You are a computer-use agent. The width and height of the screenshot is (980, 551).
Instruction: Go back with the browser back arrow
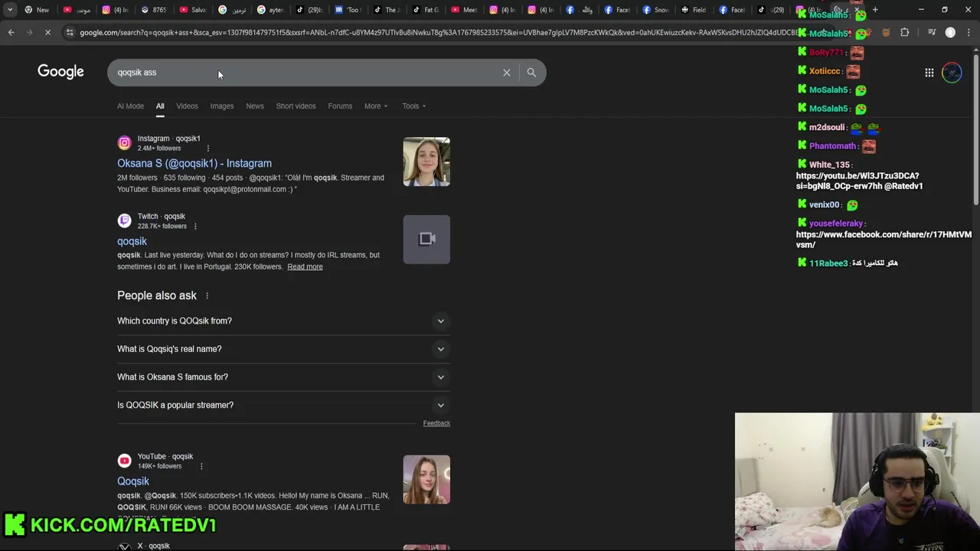pyautogui.click(x=11, y=32)
